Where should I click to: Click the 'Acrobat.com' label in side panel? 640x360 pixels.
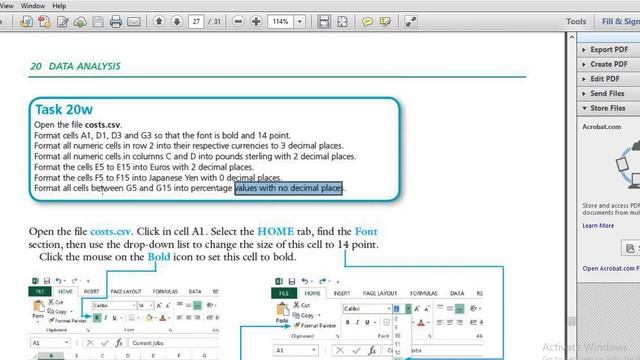tap(602, 127)
